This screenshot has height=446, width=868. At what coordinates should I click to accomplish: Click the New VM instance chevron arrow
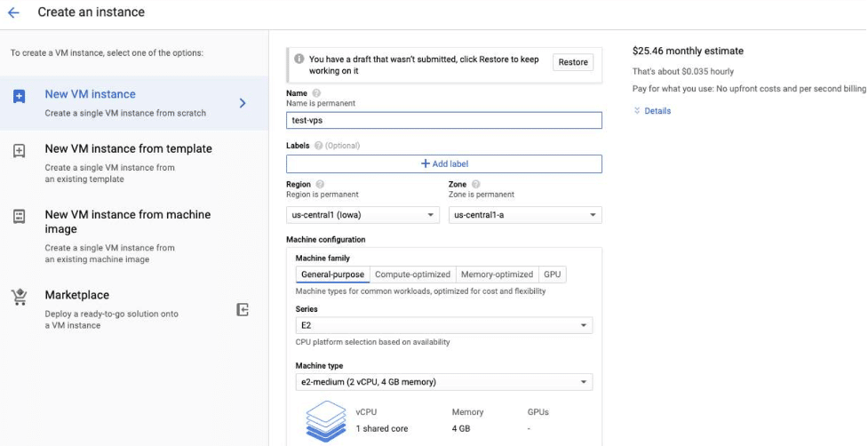(243, 103)
